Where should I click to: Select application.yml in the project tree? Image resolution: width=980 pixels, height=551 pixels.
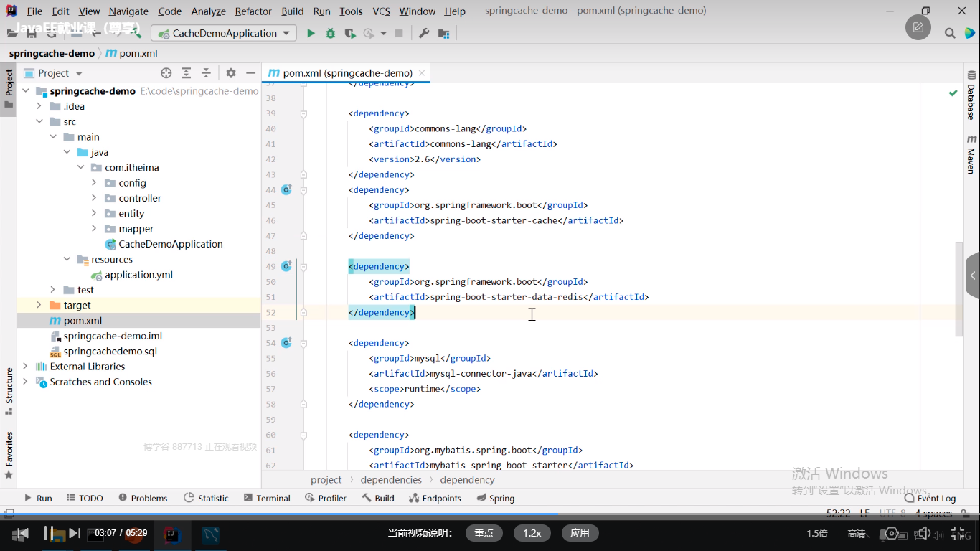point(138,275)
